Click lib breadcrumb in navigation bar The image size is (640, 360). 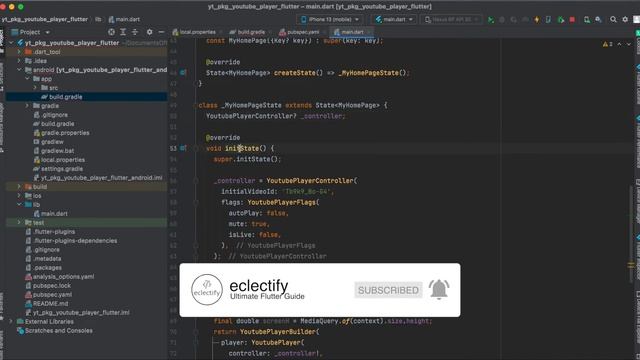pyautogui.click(x=98, y=19)
